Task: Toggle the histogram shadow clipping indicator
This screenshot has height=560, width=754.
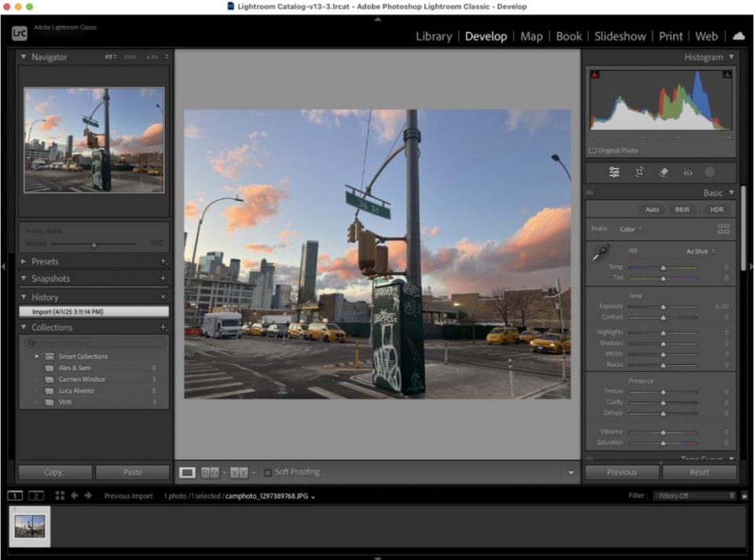Action: (594, 74)
